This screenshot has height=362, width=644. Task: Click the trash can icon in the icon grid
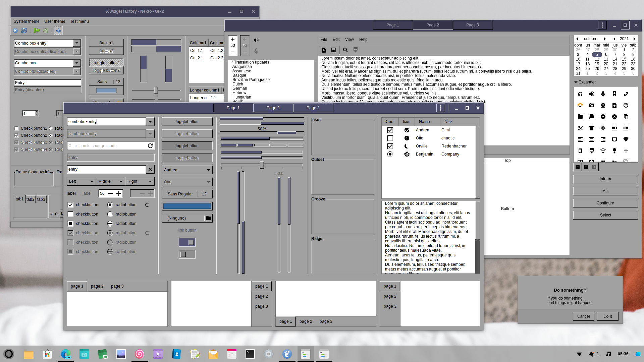click(592, 128)
